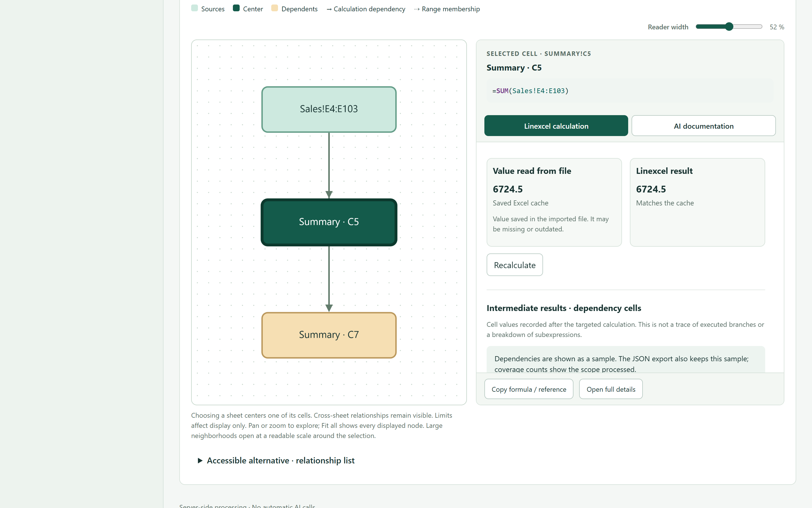Click the 'Saved Excel cache' label
This screenshot has width=812, height=508.
[520, 203]
